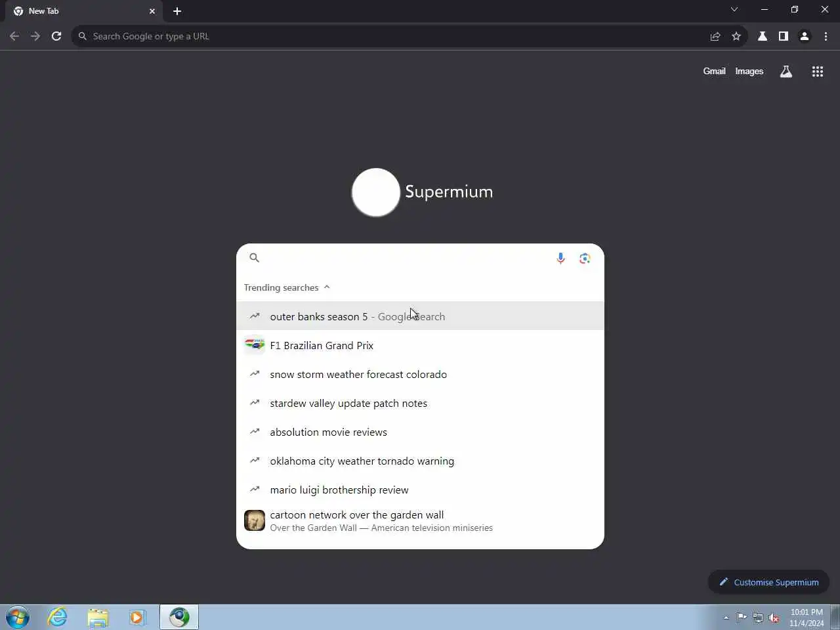
Task: Start voice search with microphone icon
Action: 560,258
